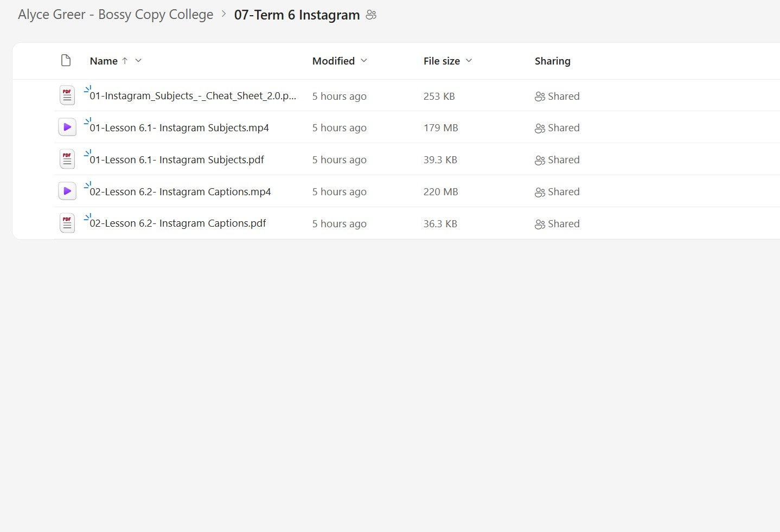Click video icon of Lesson 6.2 Instagram Captions.mp4

(67, 191)
